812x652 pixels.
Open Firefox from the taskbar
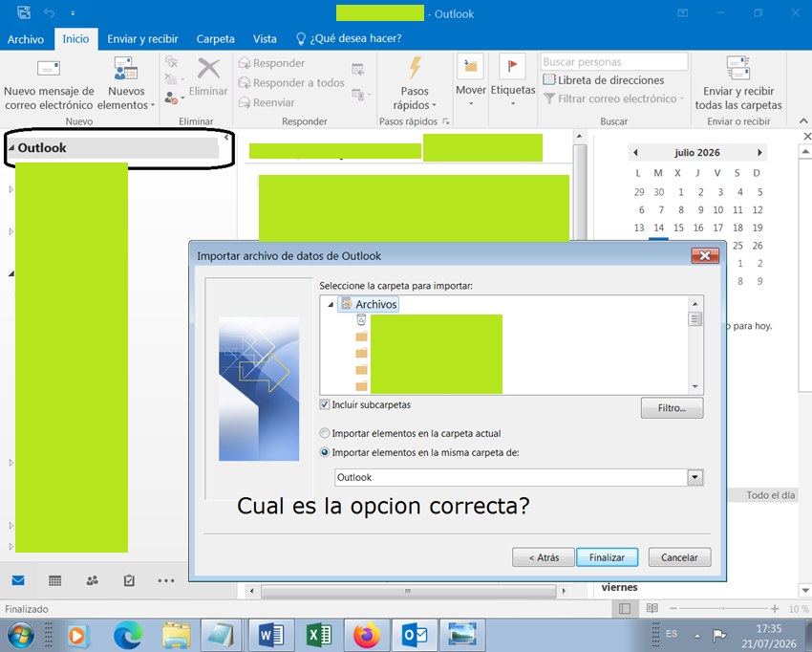[367, 635]
